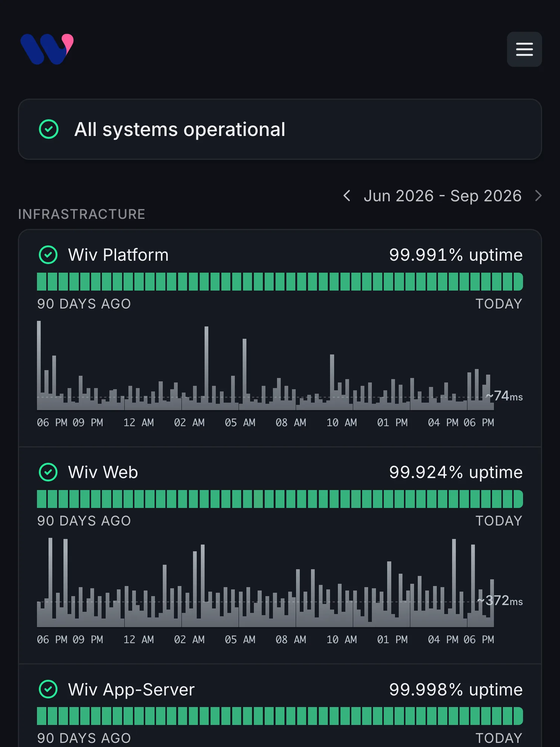This screenshot has height=747, width=560.
Task: Click the Jun 2026 - Sep 2026 range label
Action: click(x=442, y=196)
